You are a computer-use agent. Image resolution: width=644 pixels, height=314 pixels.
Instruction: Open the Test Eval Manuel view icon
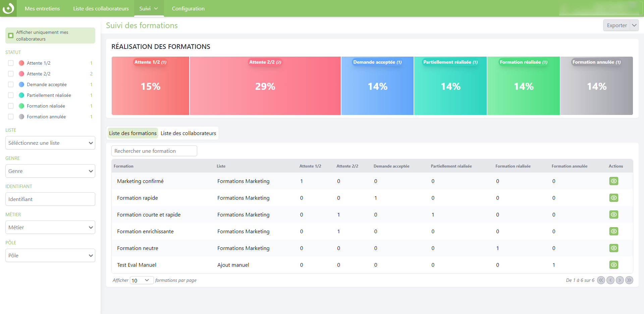(613, 265)
